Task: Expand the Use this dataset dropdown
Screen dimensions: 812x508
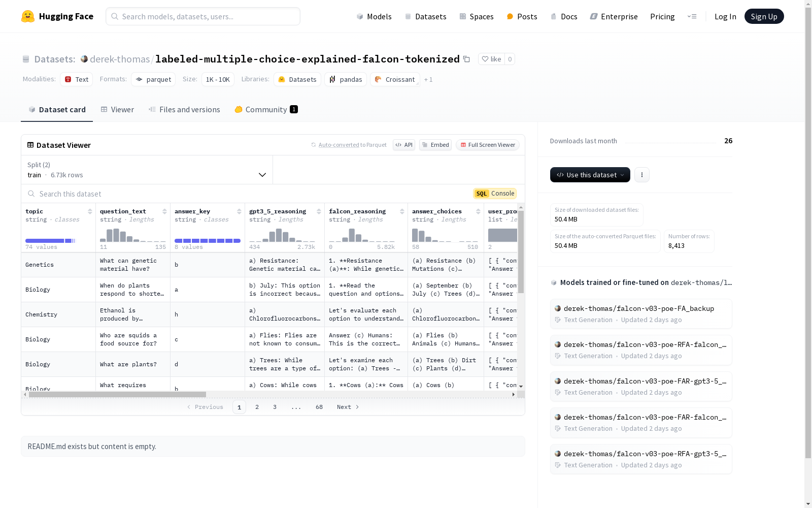Action: (x=590, y=175)
